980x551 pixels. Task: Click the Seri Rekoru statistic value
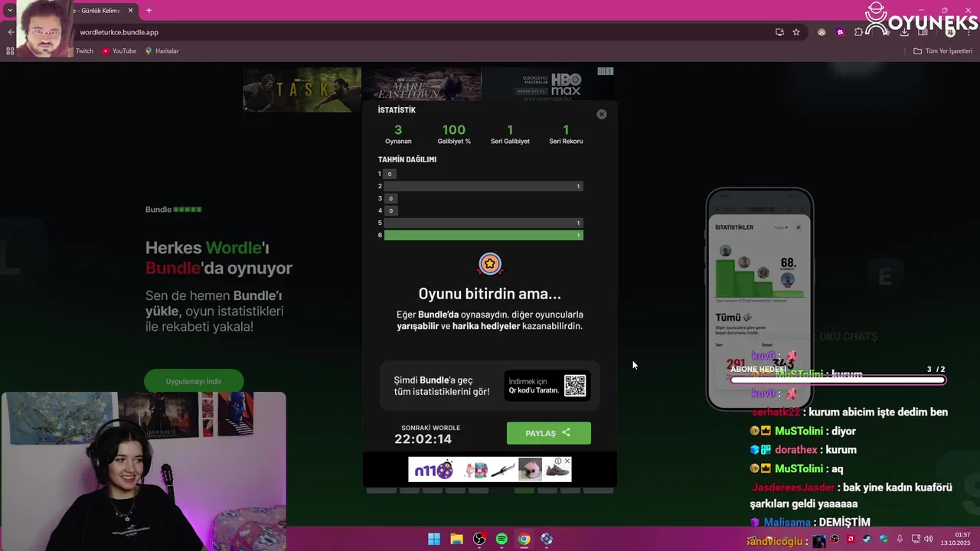click(566, 130)
